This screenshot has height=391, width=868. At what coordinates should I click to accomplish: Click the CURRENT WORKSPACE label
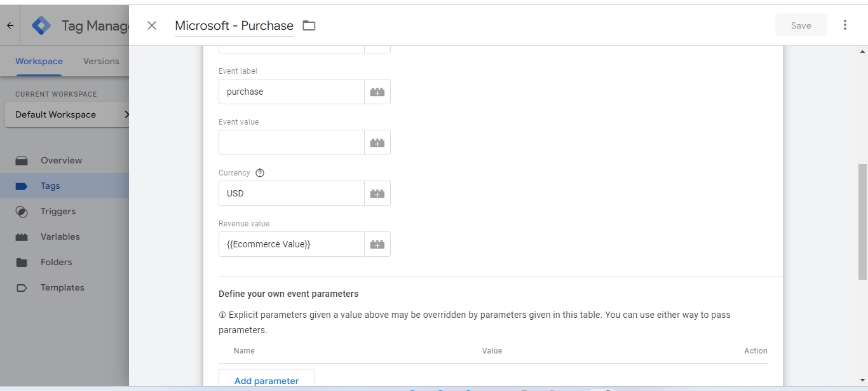[x=56, y=94]
